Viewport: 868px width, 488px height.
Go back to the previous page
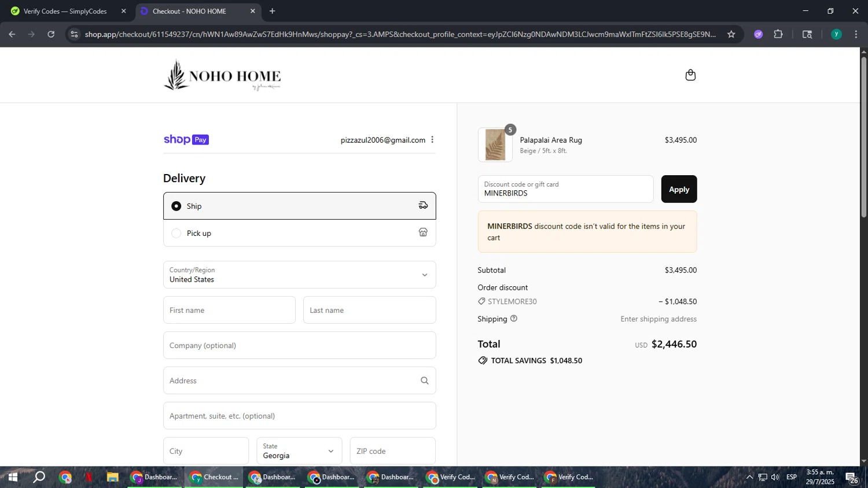coord(12,34)
